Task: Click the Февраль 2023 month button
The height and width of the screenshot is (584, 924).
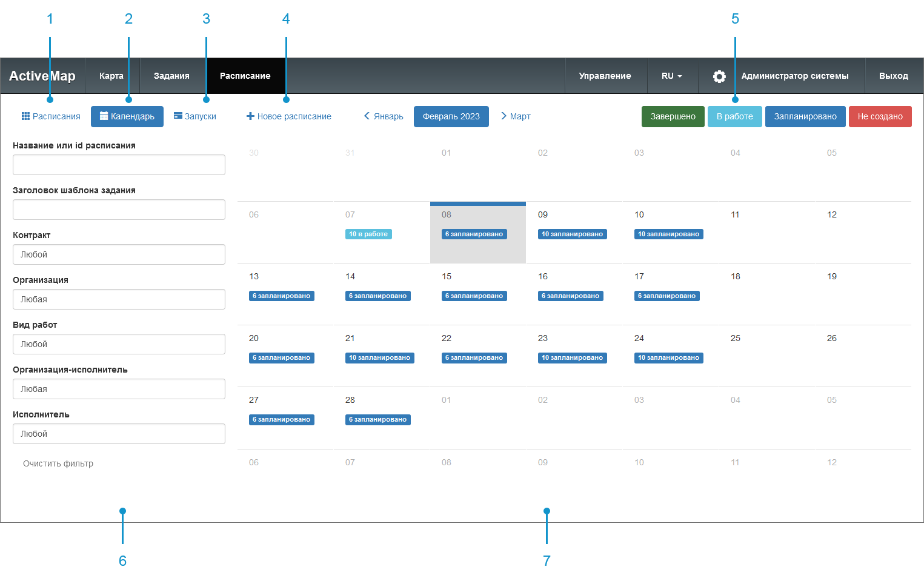Action: click(451, 116)
